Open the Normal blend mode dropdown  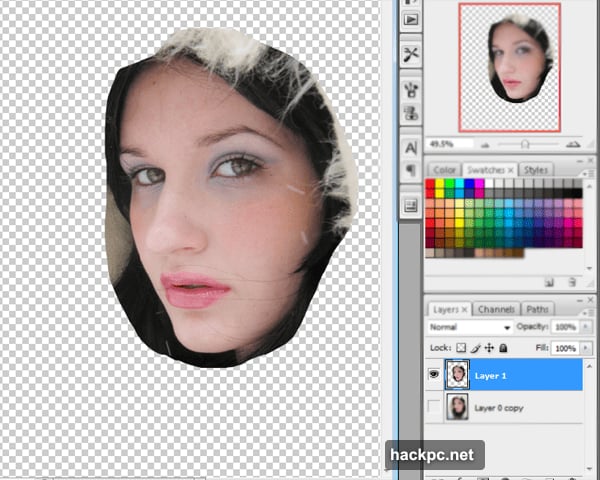pyautogui.click(x=470, y=327)
